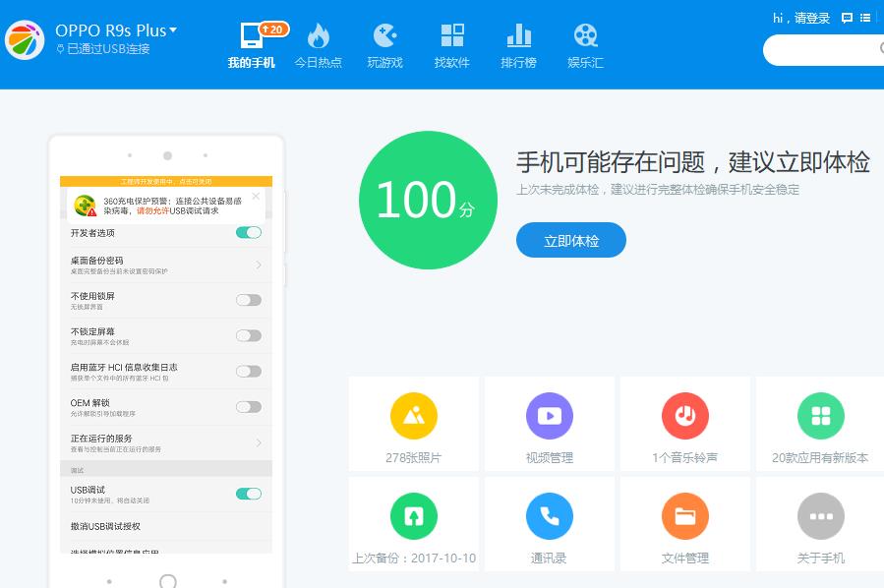Open the 上次备份 backup tile
Viewport: 884px width, 588px height.
pyautogui.click(x=414, y=524)
